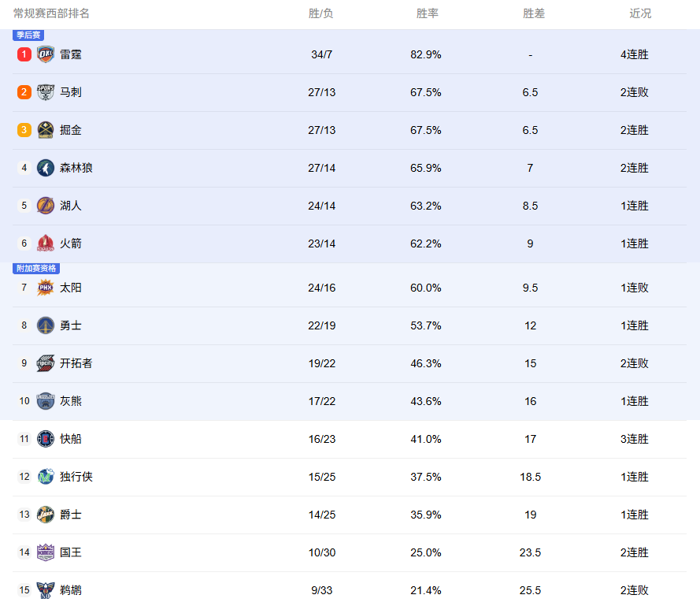Click the 胜差 column header

(534, 13)
